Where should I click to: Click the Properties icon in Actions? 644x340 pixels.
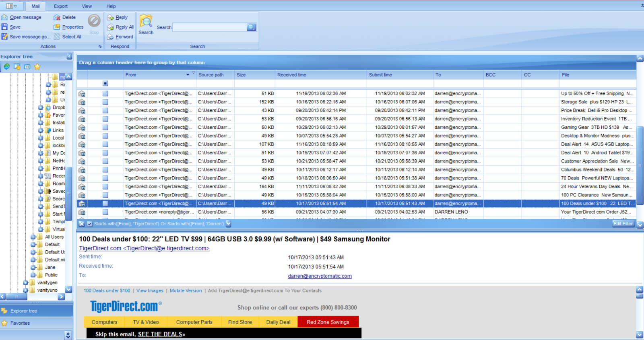57,27
